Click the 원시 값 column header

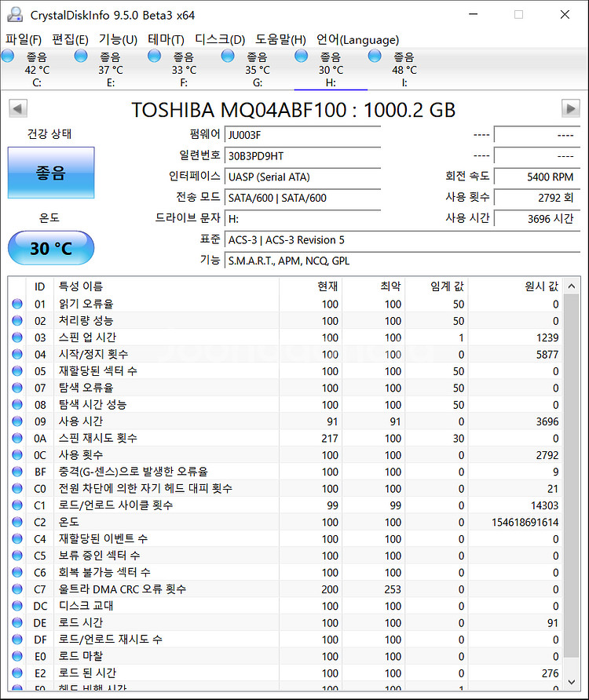[x=515, y=286]
